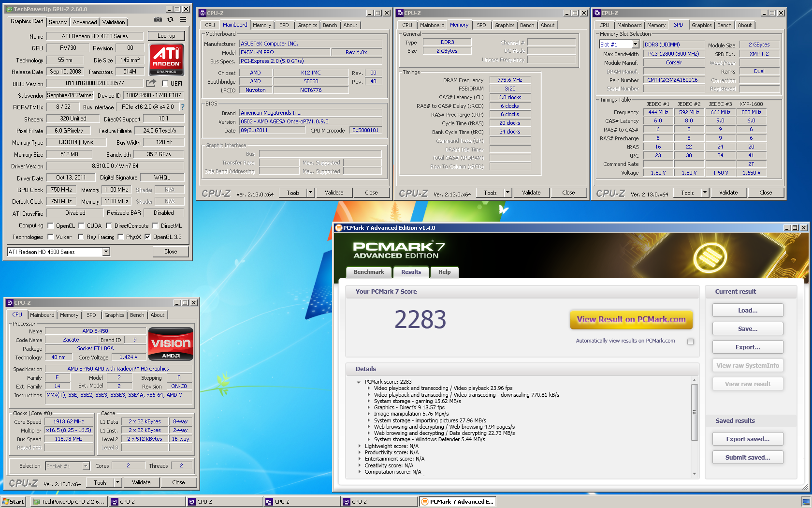Expand the Computation score tree node

359,472
